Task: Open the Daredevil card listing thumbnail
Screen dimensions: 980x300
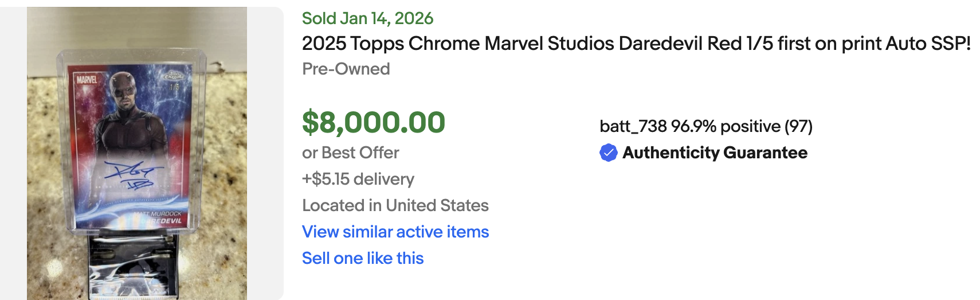Action: coord(137,153)
